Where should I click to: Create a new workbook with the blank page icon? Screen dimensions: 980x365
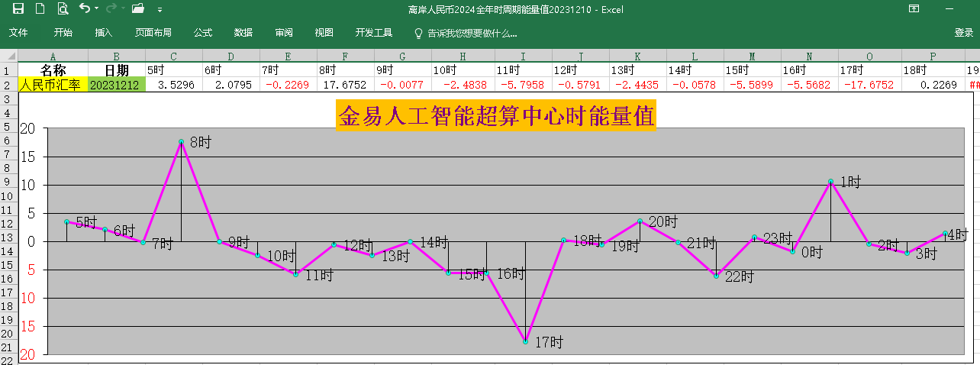(40, 9)
